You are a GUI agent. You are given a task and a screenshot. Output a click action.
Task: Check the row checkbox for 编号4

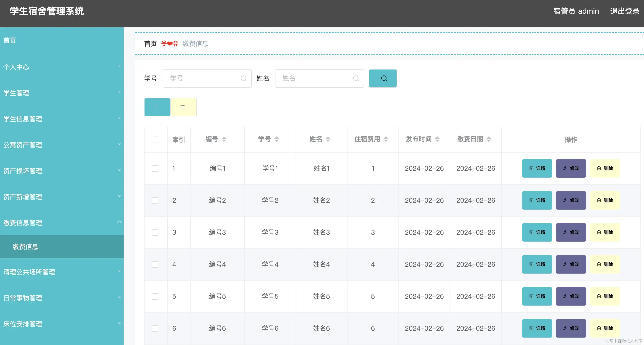pos(155,265)
